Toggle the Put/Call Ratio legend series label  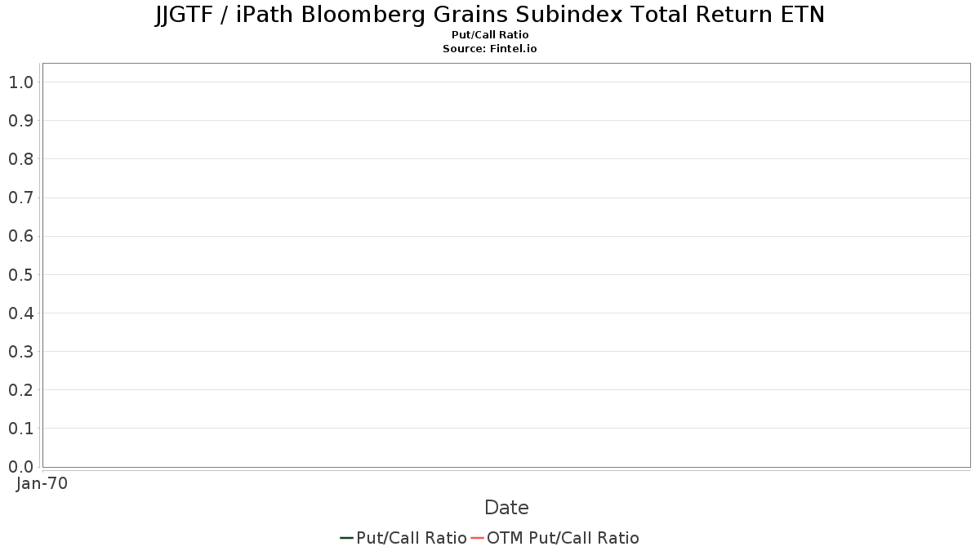pyautogui.click(x=412, y=538)
